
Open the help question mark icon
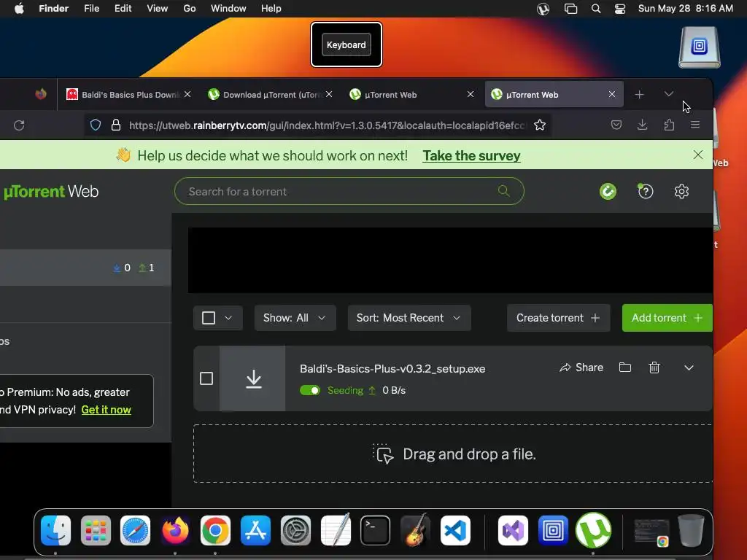(x=645, y=192)
